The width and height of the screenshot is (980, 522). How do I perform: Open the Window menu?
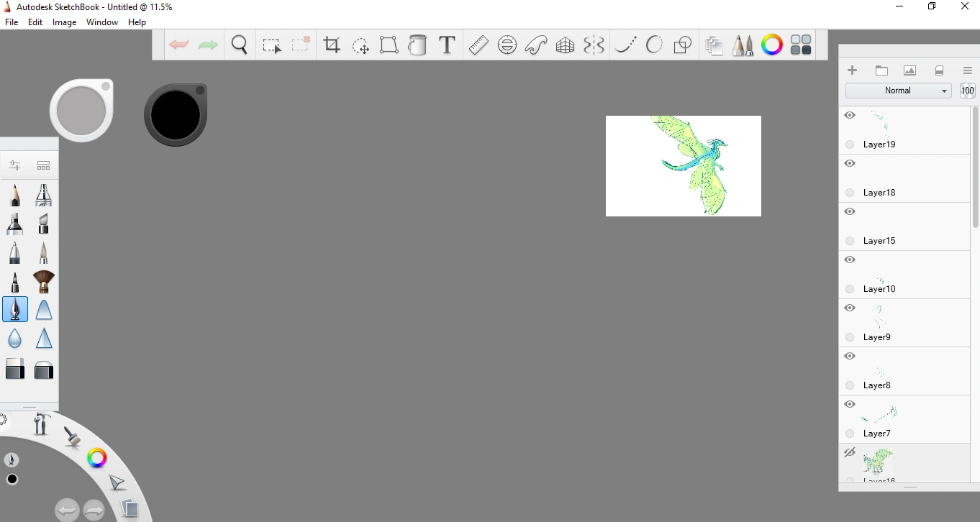[x=102, y=22]
